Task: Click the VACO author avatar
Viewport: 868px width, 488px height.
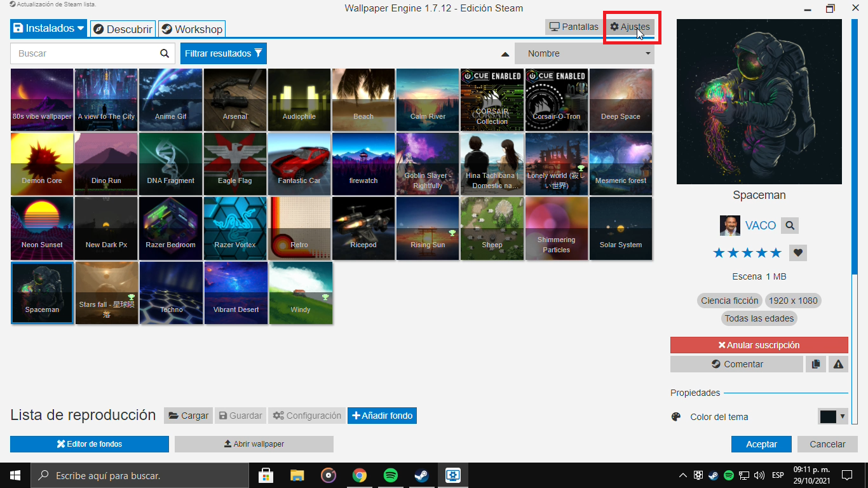Action: coord(729,226)
